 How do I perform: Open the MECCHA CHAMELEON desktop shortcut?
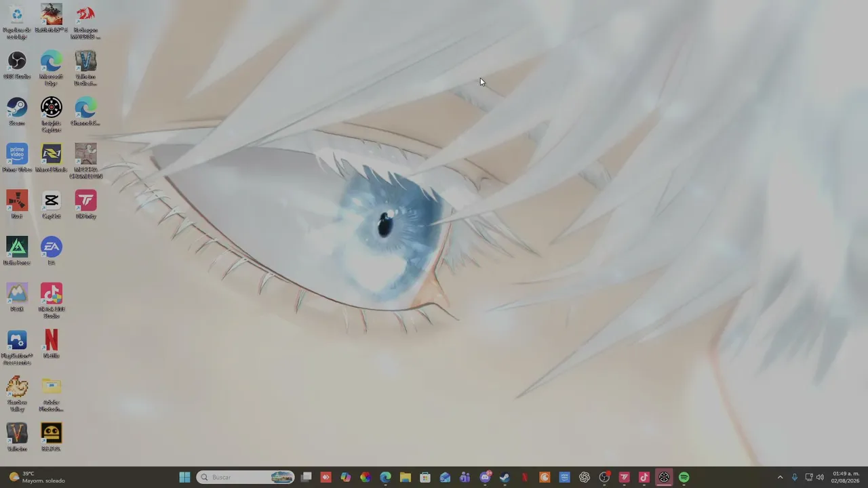tap(85, 161)
